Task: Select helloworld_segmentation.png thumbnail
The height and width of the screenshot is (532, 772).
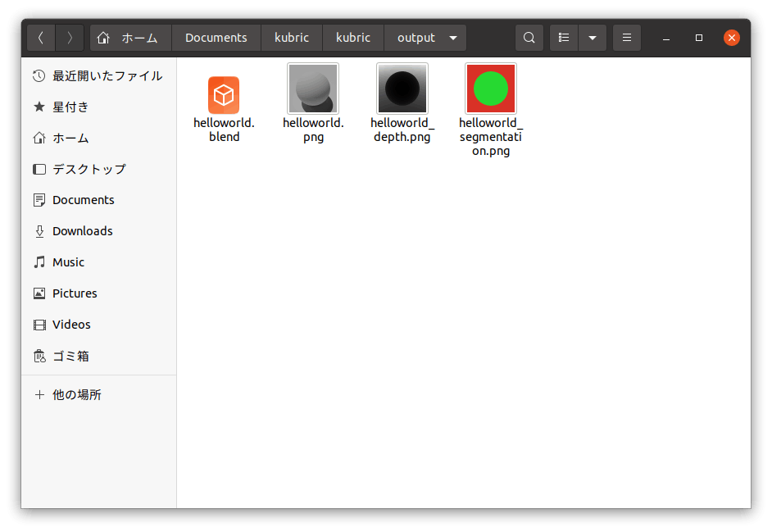Action: (x=491, y=89)
